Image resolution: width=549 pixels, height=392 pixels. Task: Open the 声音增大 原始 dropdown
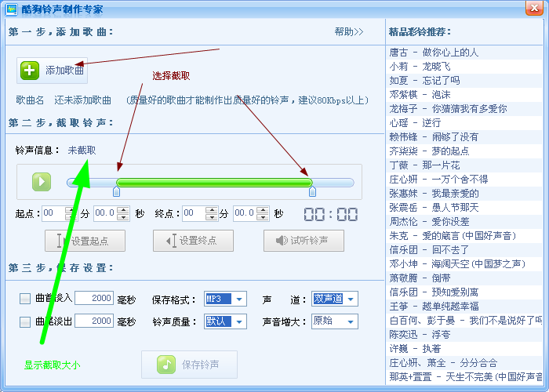[335, 321]
